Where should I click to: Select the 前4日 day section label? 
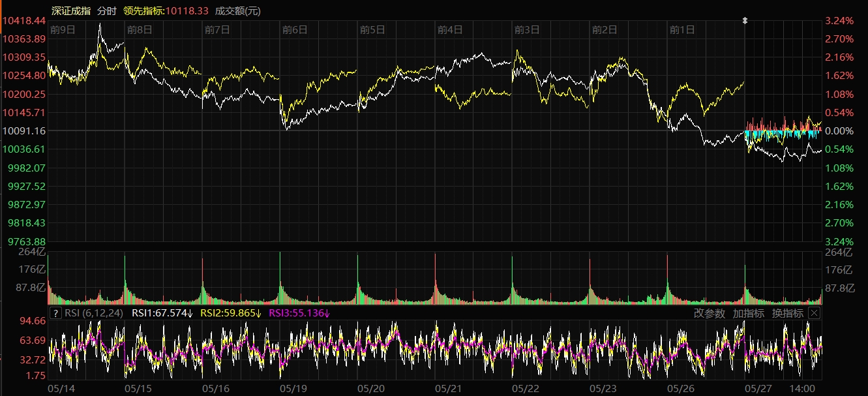(450, 29)
